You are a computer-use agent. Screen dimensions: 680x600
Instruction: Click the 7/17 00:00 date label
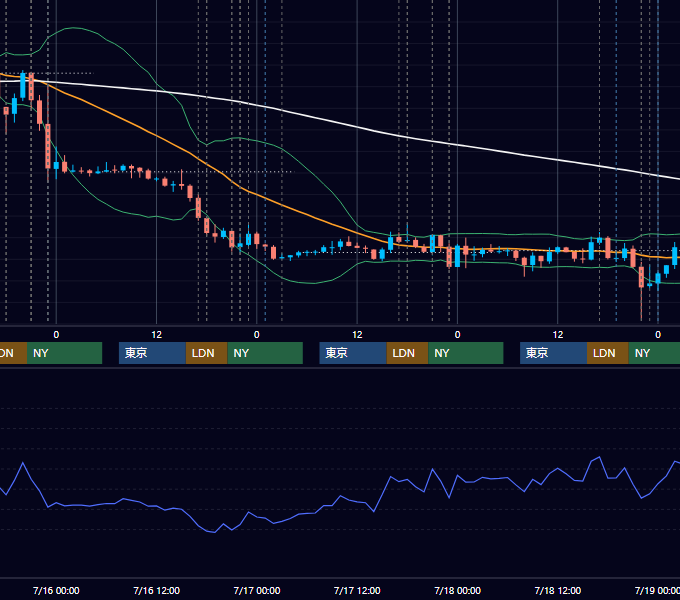[257, 590]
